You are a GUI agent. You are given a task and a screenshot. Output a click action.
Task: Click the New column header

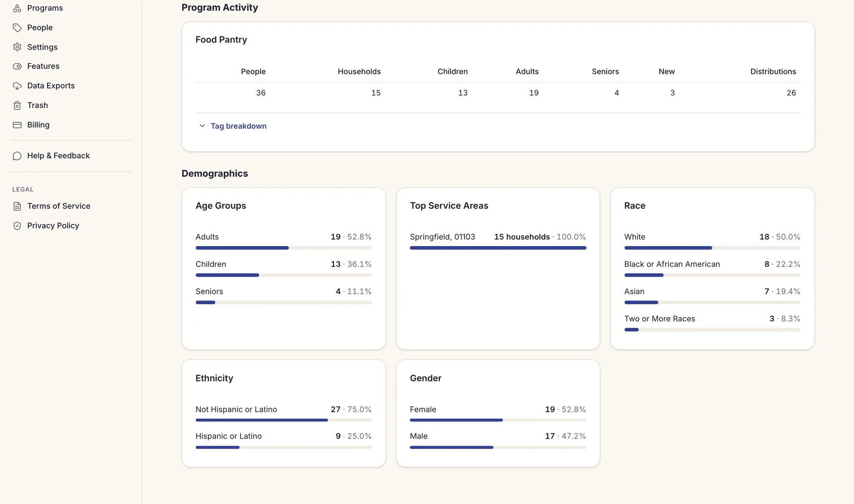pyautogui.click(x=667, y=72)
